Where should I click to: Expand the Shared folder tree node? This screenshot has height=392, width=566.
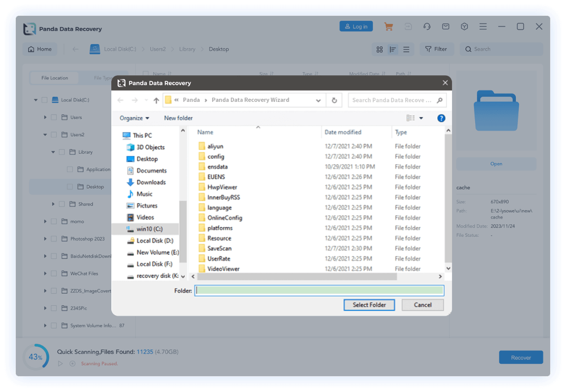coord(53,204)
